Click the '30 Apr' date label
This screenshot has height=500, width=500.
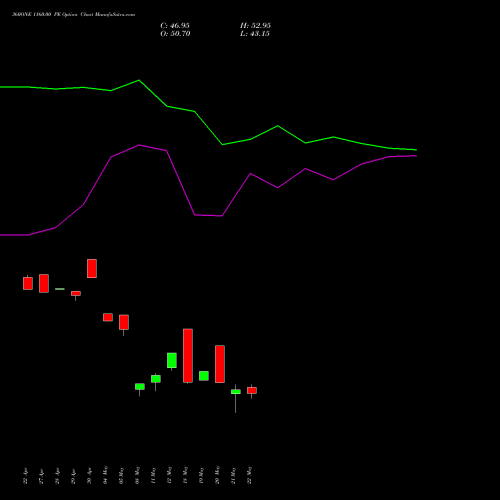coord(90,476)
